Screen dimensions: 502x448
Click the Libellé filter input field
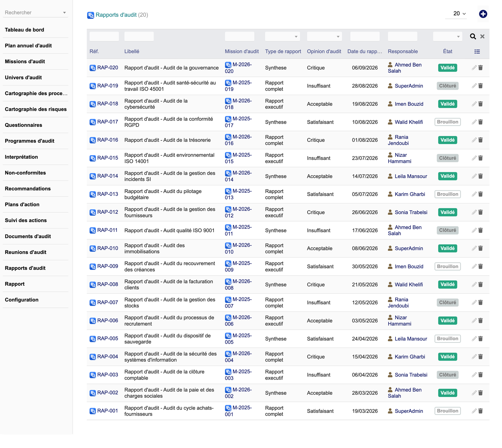click(139, 37)
